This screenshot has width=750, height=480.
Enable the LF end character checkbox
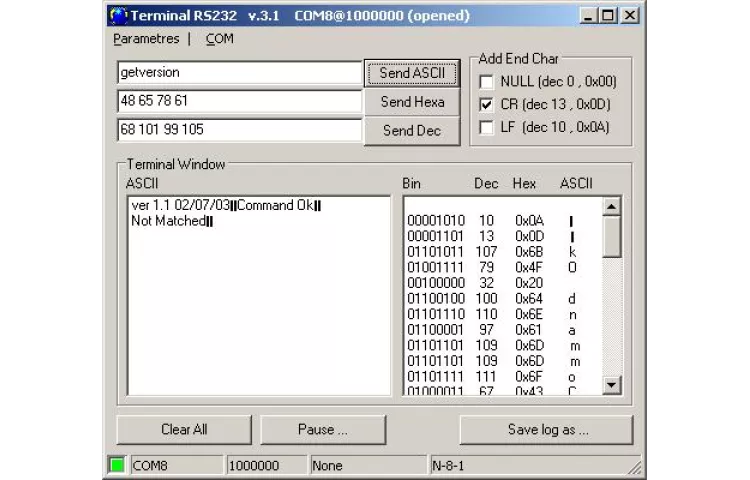tap(487, 127)
